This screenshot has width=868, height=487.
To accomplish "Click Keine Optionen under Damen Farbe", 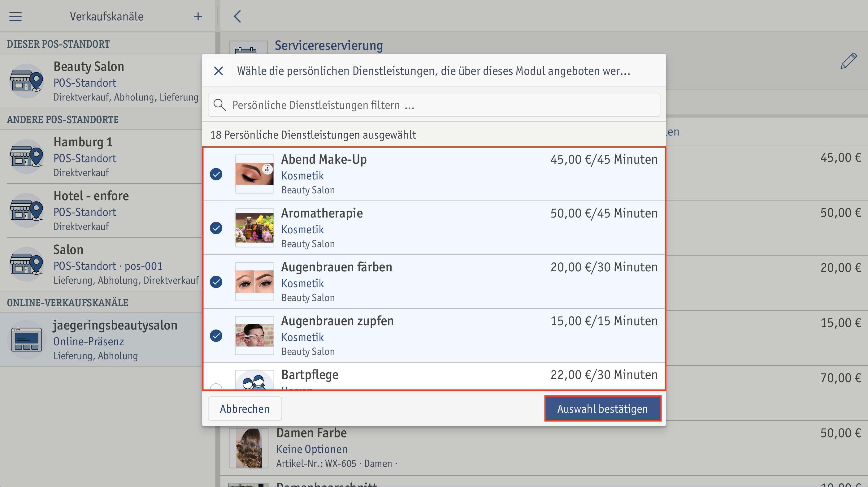I will [312, 449].
